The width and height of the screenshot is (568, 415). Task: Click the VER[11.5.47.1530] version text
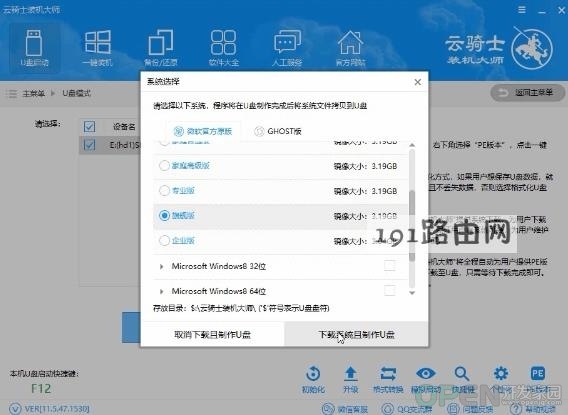(x=57, y=409)
